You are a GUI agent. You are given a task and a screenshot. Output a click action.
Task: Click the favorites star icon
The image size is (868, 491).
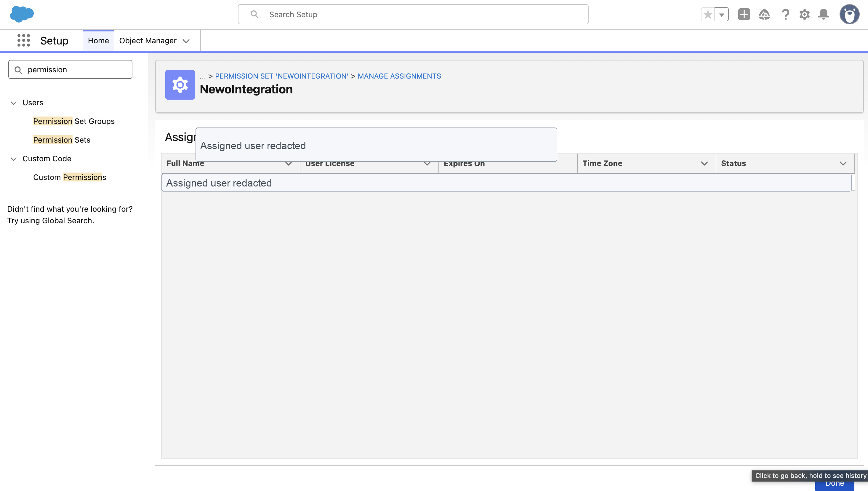[708, 15]
